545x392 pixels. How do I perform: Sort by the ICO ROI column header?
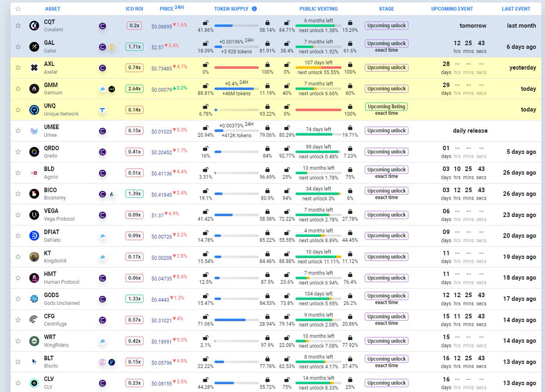point(134,9)
